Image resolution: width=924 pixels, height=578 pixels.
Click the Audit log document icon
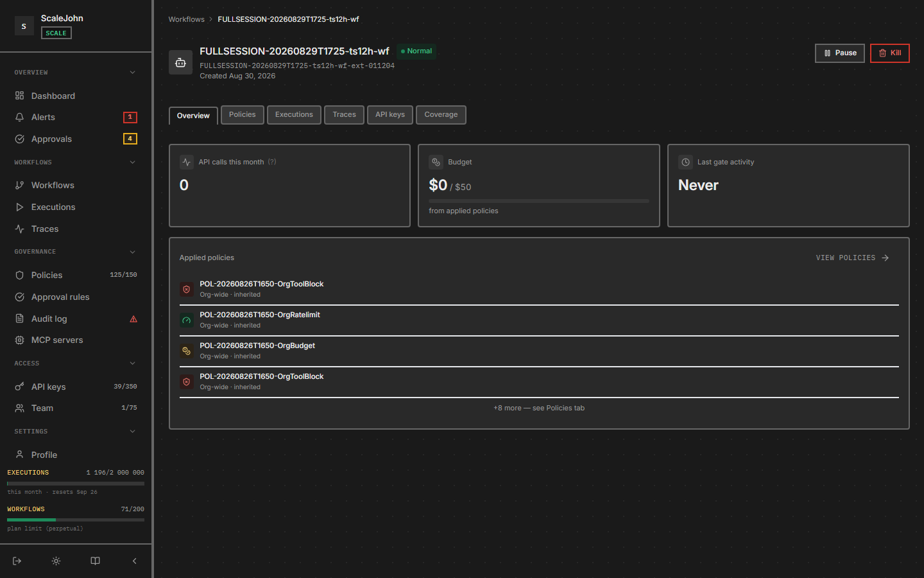tap(19, 319)
